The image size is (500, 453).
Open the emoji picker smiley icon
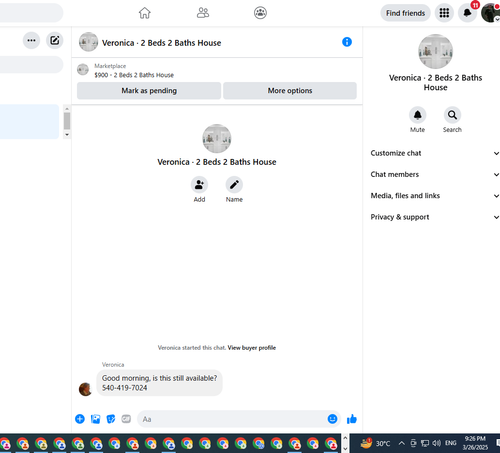pos(332,419)
